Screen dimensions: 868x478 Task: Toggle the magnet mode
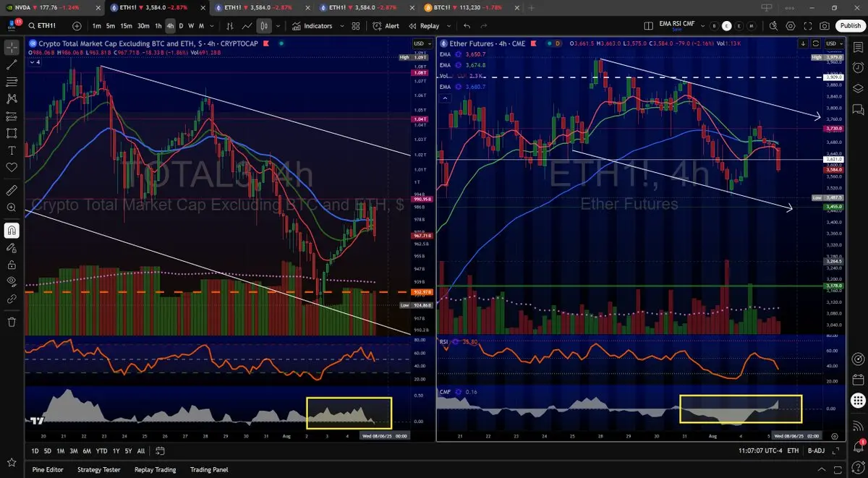click(x=12, y=230)
